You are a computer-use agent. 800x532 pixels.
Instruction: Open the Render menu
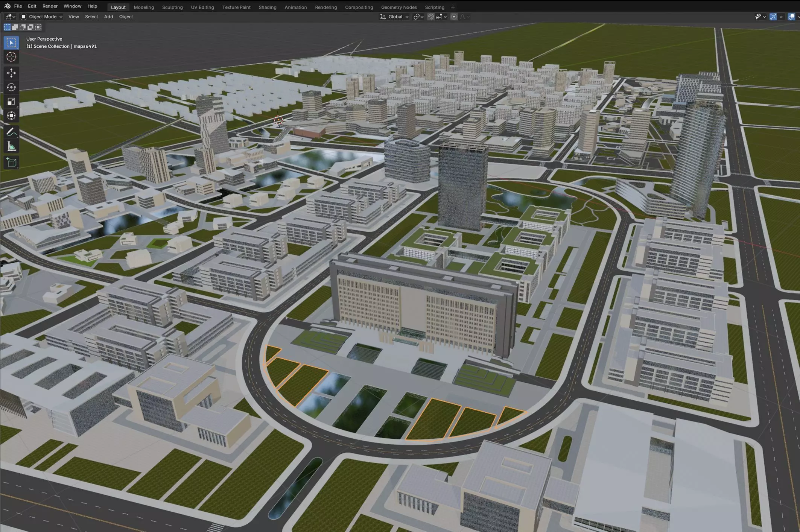pos(50,6)
